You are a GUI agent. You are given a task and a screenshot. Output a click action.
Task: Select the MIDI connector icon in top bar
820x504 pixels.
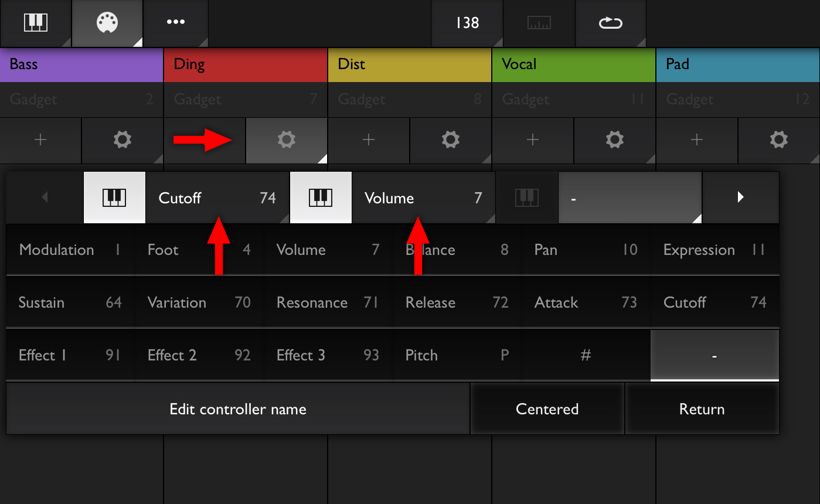click(x=107, y=23)
